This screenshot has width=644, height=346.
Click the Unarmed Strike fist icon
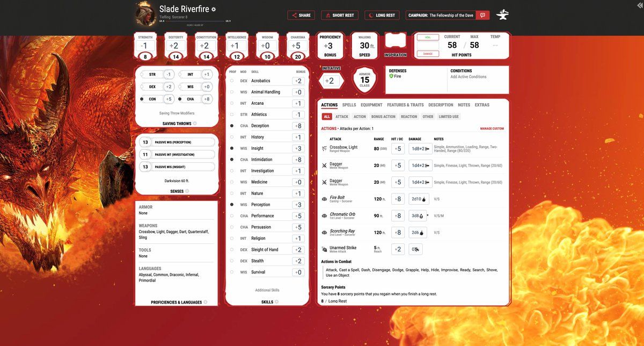pyautogui.click(x=324, y=249)
